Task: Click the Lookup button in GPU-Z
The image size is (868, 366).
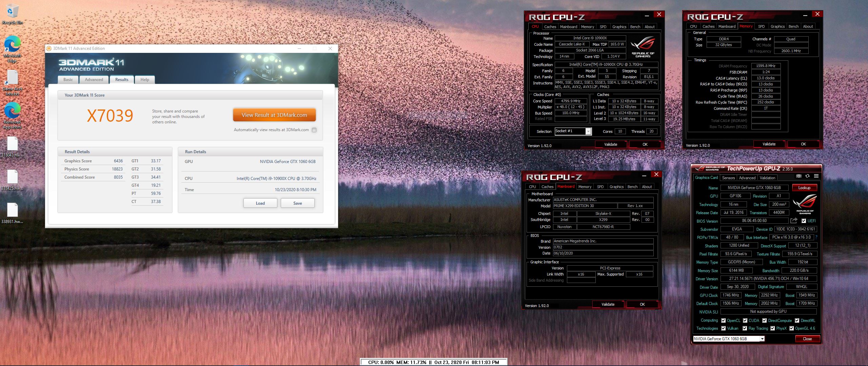Action: pos(804,188)
